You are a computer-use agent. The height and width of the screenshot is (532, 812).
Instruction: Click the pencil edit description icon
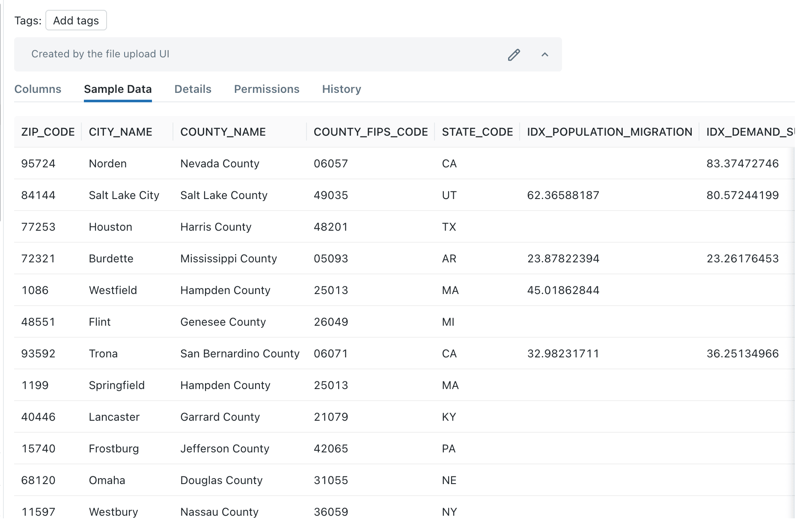click(514, 55)
